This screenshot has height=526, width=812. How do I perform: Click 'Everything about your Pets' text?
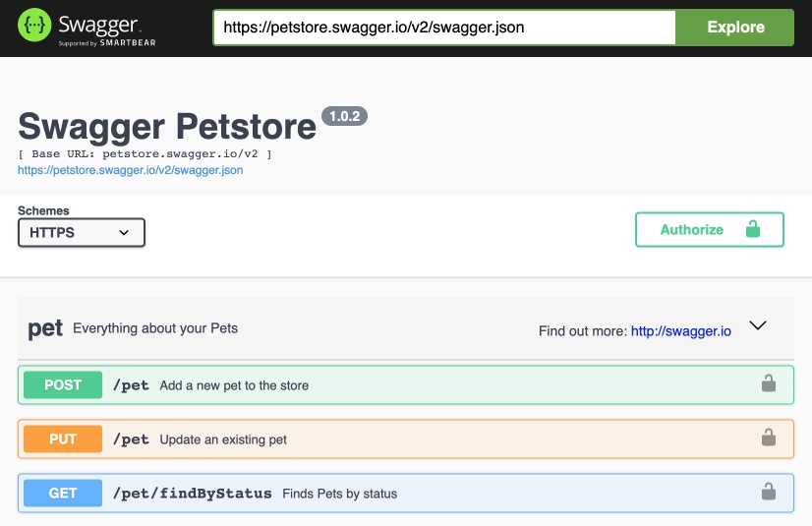click(x=155, y=328)
